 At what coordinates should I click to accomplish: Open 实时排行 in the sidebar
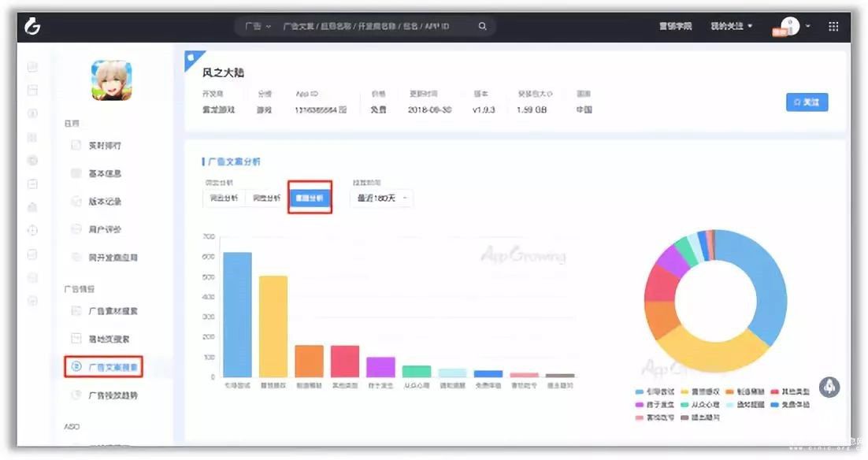pyautogui.click(x=104, y=146)
